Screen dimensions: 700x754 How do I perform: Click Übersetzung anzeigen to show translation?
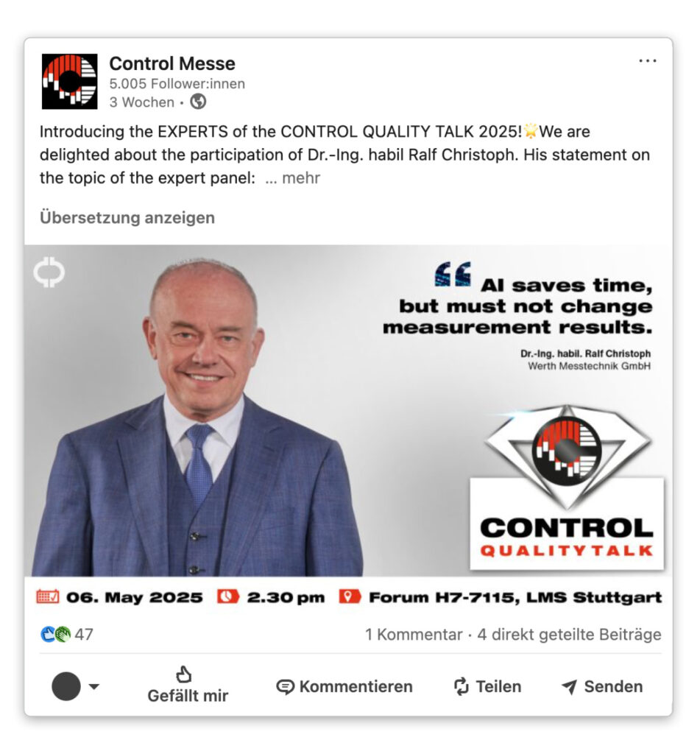tap(127, 217)
